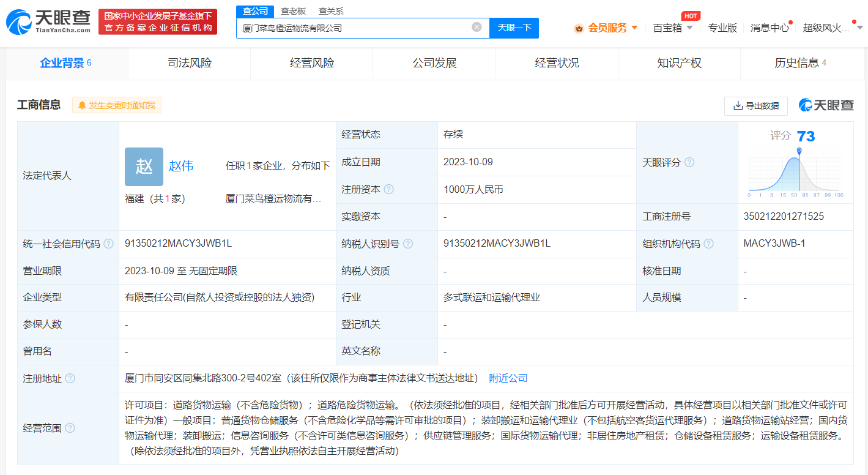Open help icon next to 纳税人识别号
This screenshot has height=475, width=868.
(x=408, y=244)
